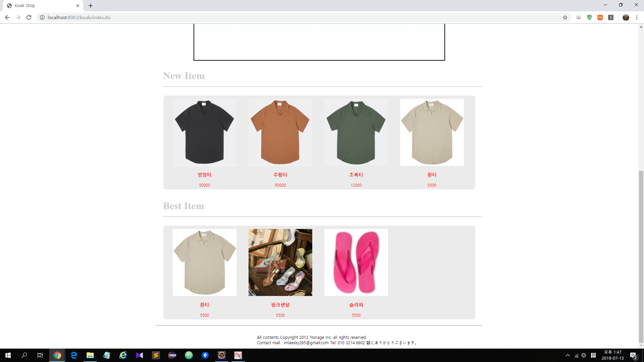The image size is (644, 362).
Task: Open the 주황티 product link
Action: coord(280,175)
